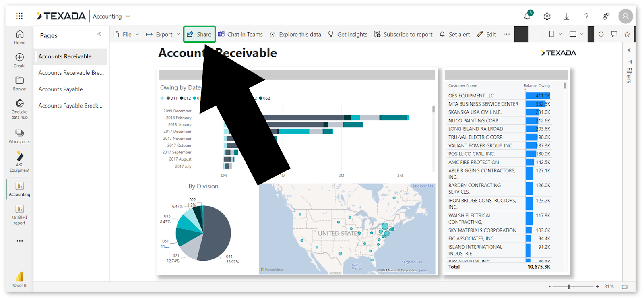Click Customer Name column header
The image size is (644, 300).
463,86
